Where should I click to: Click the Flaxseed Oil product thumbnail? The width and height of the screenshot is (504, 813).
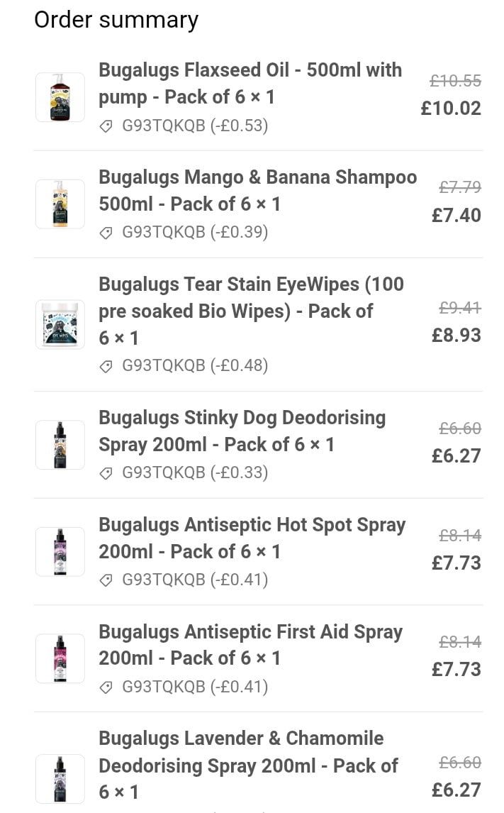60,97
